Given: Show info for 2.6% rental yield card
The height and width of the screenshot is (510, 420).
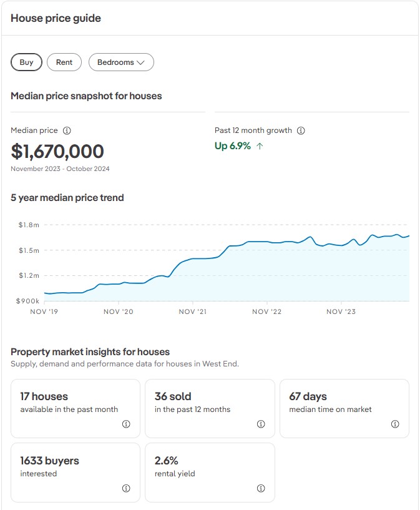Looking at the screenshot, I should click(x=261, y=488).
